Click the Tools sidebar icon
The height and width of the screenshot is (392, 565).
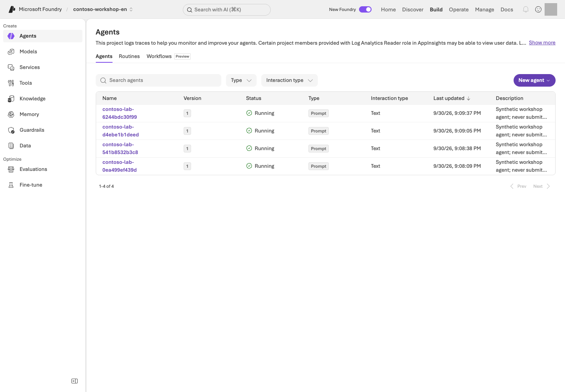click(x=11, y=83)
